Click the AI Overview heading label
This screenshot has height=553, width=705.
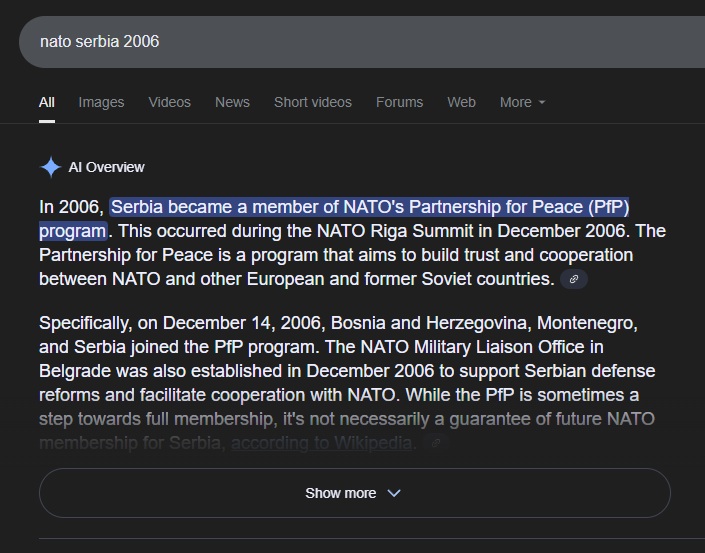(106, 167)
